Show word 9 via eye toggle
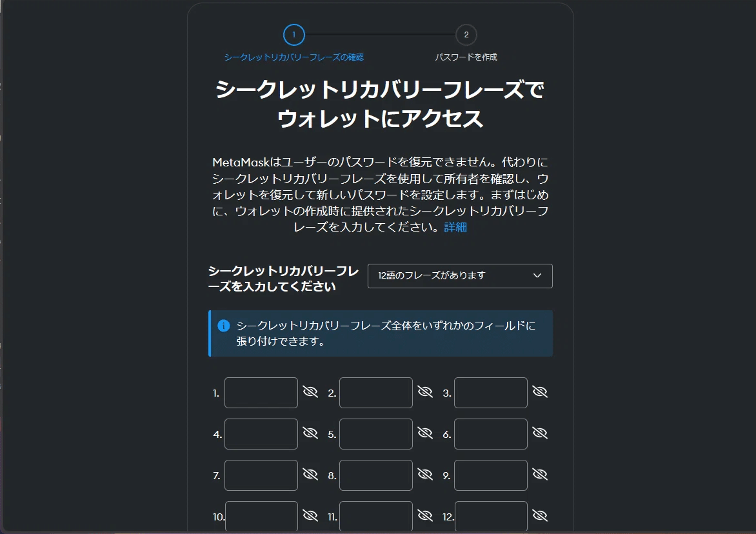Viewport: 756px width, 534px height. (539, 475)
